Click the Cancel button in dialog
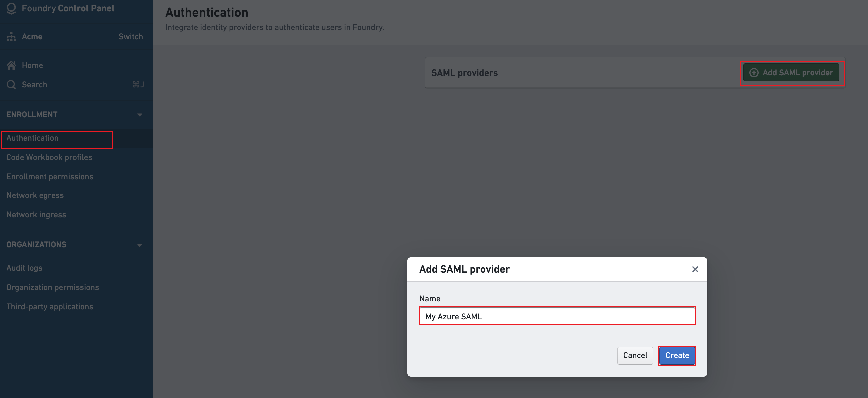The height and width of the screenshot is (398, 868). [x=634, y=355]
